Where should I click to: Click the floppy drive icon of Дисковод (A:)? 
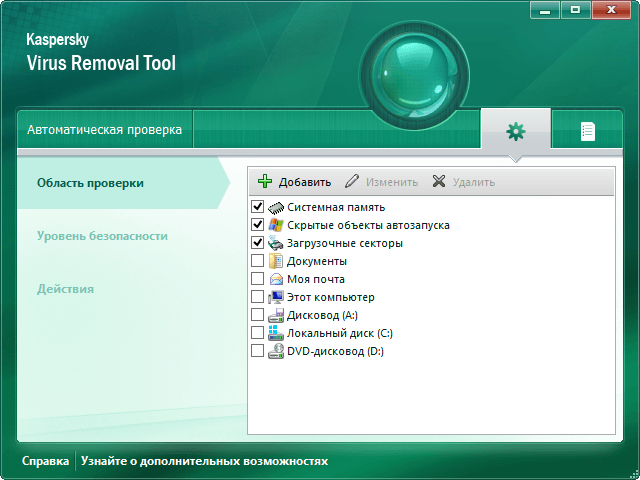[x=276, y=315]
